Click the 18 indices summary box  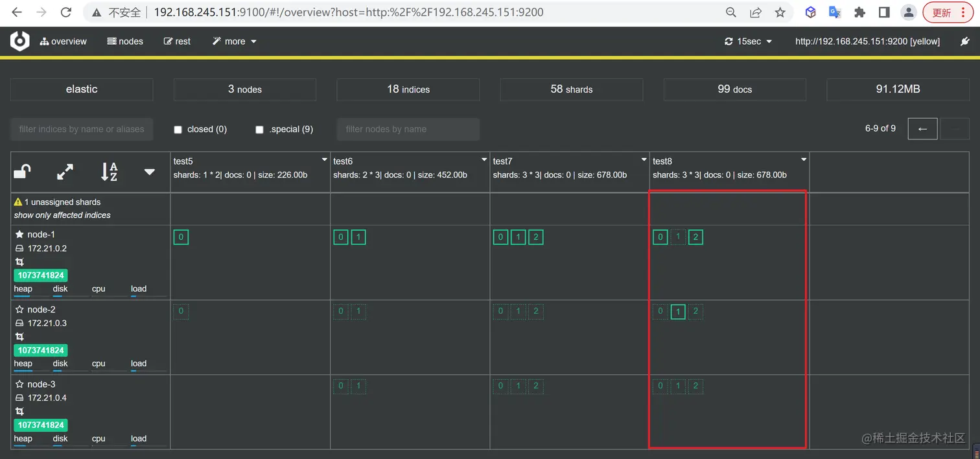408,89
